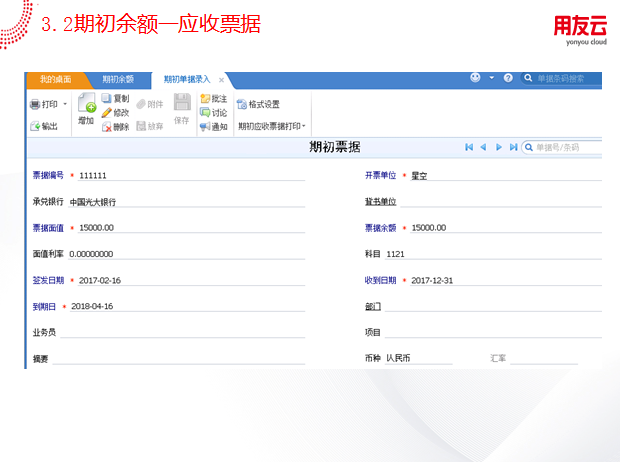
Task: Click the empty 部门 field
Action: pyautogui.click(x=493, y=306)
